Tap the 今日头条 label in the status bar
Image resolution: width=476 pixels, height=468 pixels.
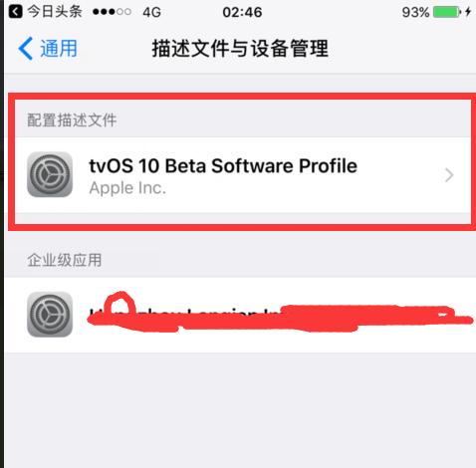click(55, 12)
